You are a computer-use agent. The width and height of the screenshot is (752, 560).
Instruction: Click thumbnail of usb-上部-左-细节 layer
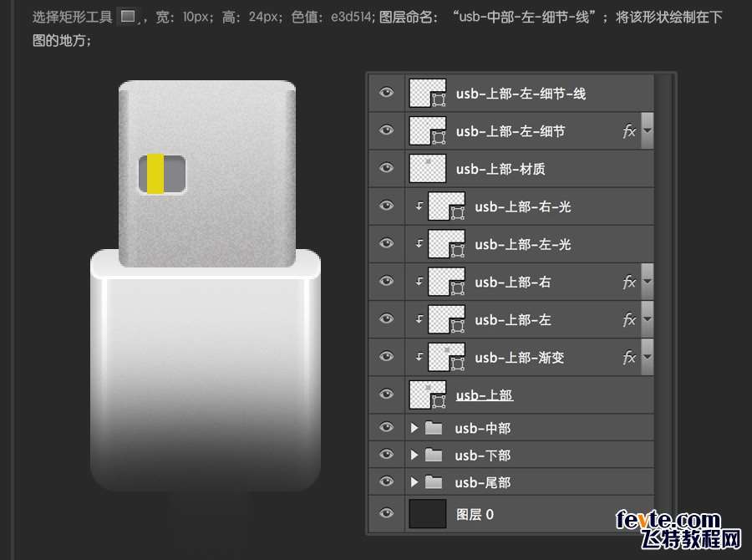(427, 130)
